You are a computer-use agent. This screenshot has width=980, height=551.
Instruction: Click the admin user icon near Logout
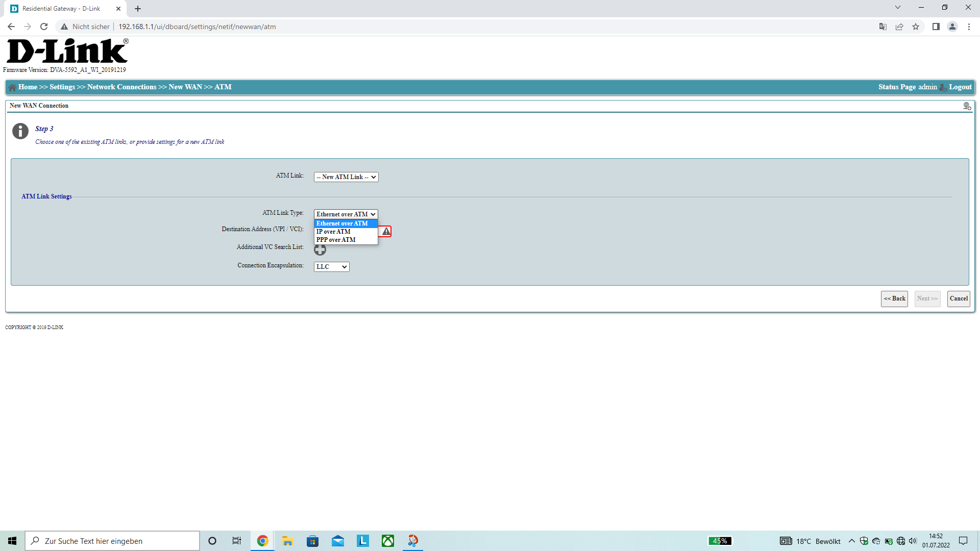943,87
